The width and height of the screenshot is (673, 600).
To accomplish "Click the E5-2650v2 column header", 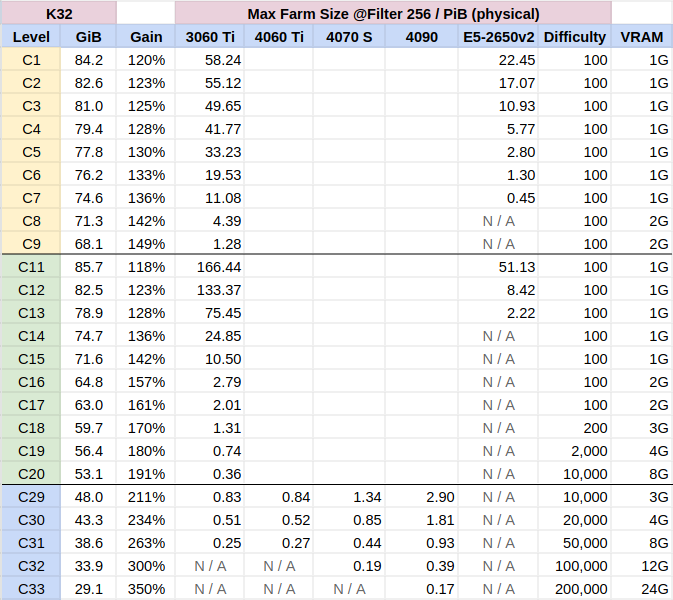I will [x=498, y=36].
